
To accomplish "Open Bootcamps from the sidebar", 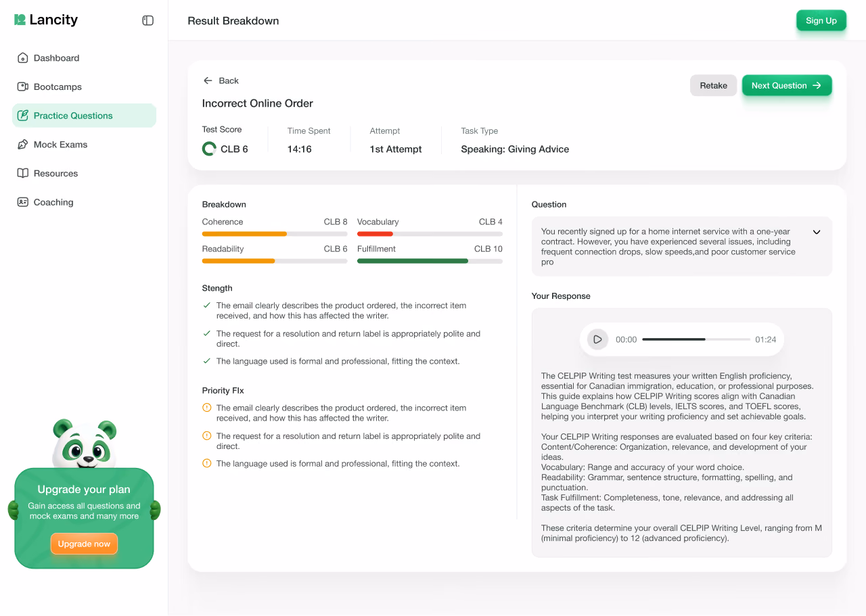I will 84,87.
